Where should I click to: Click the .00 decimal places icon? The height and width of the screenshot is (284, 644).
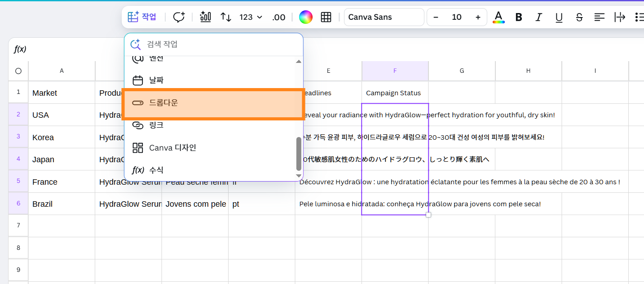coord(278,17)
